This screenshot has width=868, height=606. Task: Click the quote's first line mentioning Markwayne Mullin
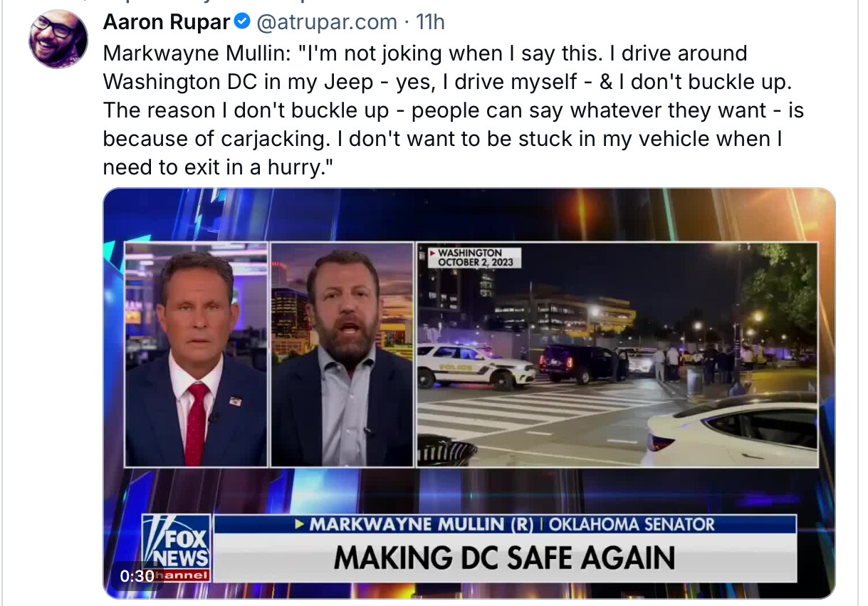point(424,53)
